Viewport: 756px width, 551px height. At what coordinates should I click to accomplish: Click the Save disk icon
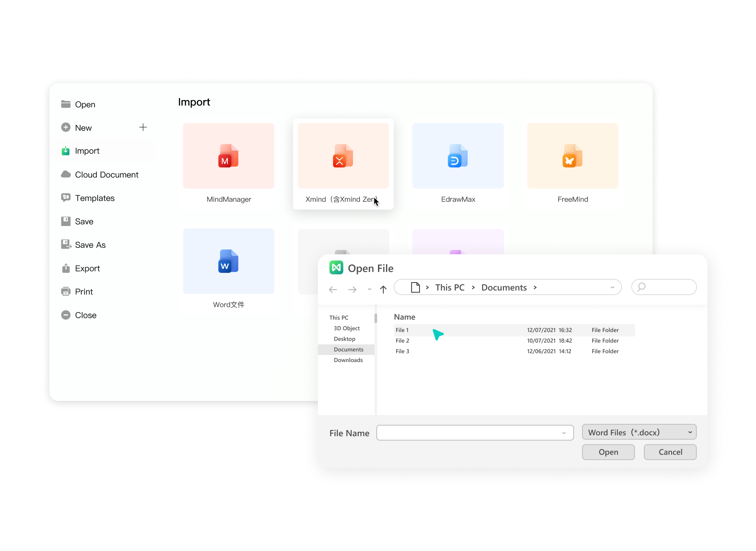(66, 221)
